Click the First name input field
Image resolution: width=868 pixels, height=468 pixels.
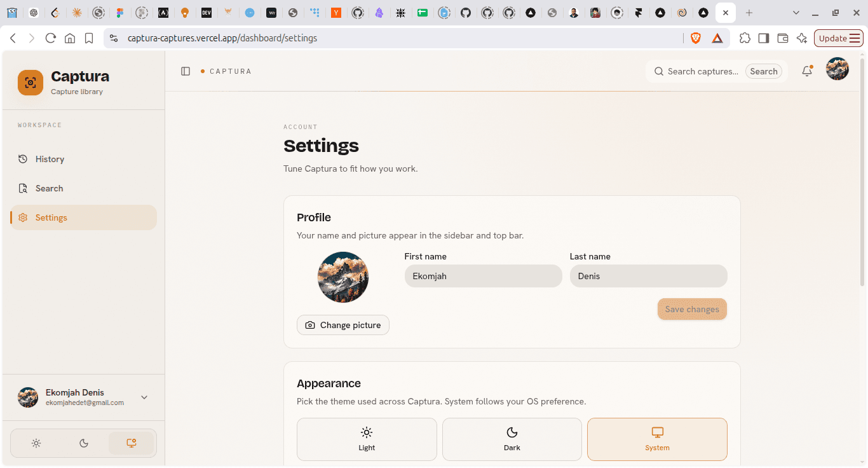pos(484,276)
